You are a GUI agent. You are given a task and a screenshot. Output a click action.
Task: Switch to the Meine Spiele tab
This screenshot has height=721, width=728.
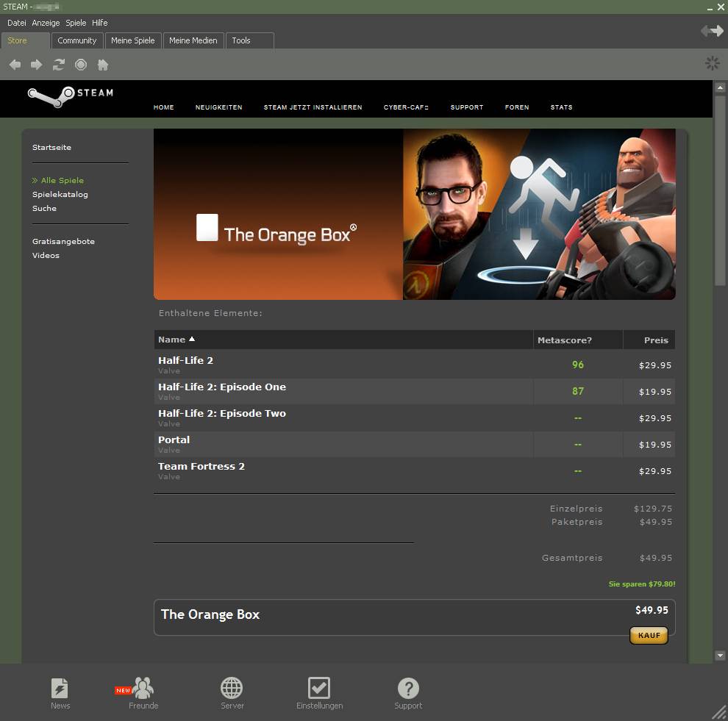pyautogui.click(x=133, y=40)
